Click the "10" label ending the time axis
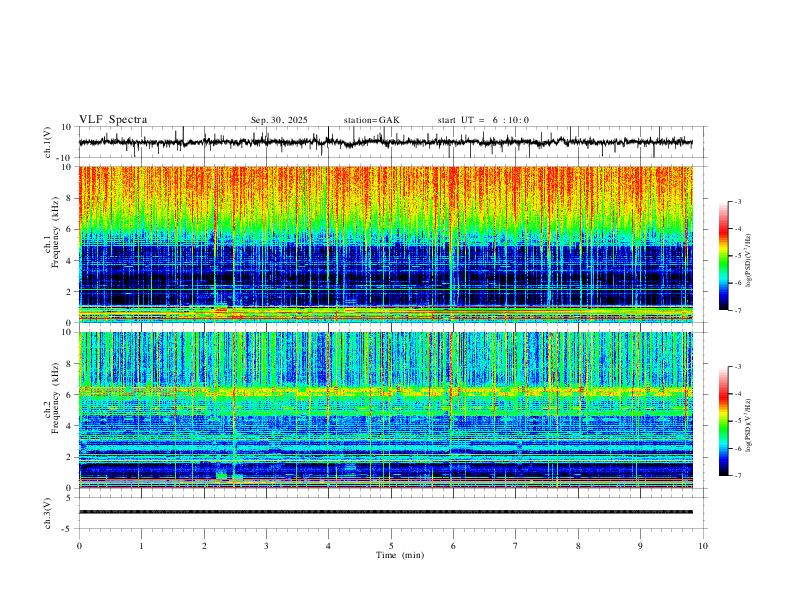Screen dimensions: 792x612 coord(703,546)
